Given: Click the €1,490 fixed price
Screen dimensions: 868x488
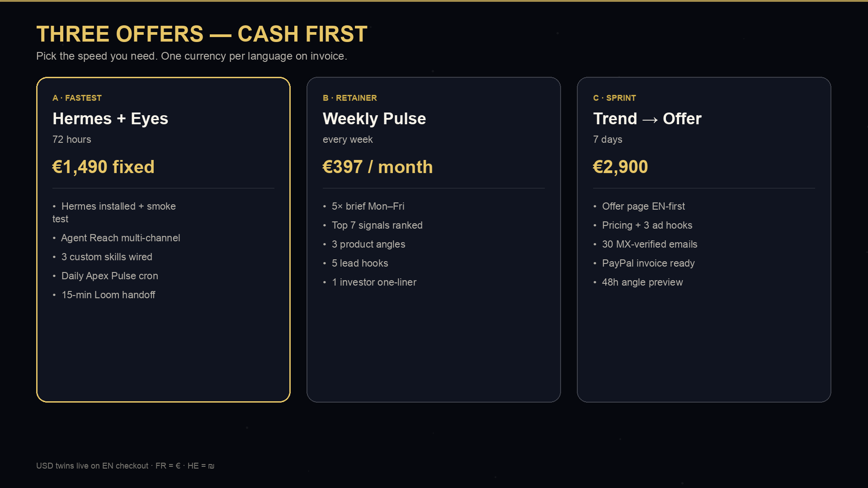Looking at the screenshot, I should (x=104, y=167).
